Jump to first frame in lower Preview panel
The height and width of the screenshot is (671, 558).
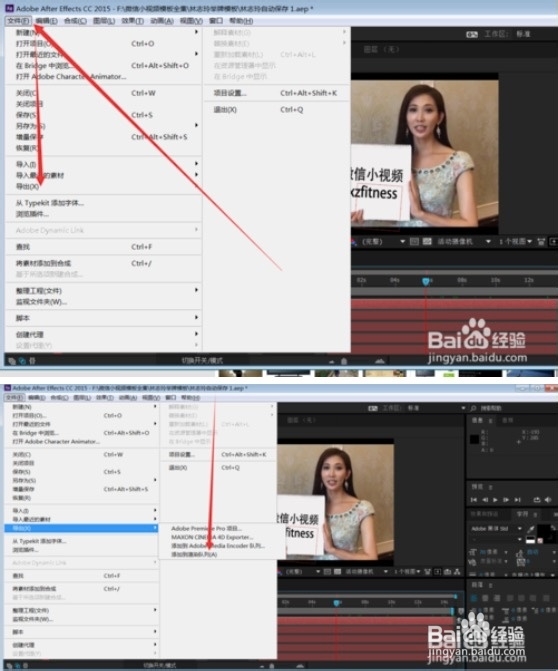coord(474,500)
